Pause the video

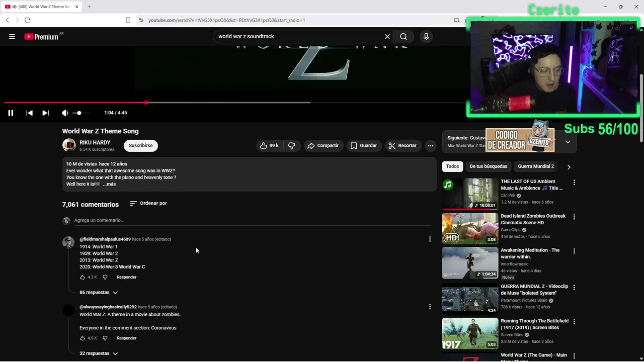click(x=11, y=113)
